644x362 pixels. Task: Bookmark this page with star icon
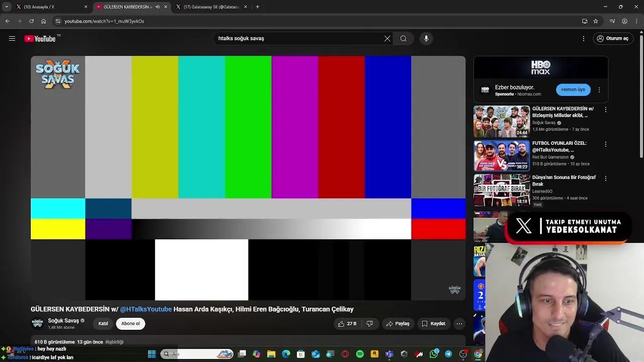click(x=596, y=21)
